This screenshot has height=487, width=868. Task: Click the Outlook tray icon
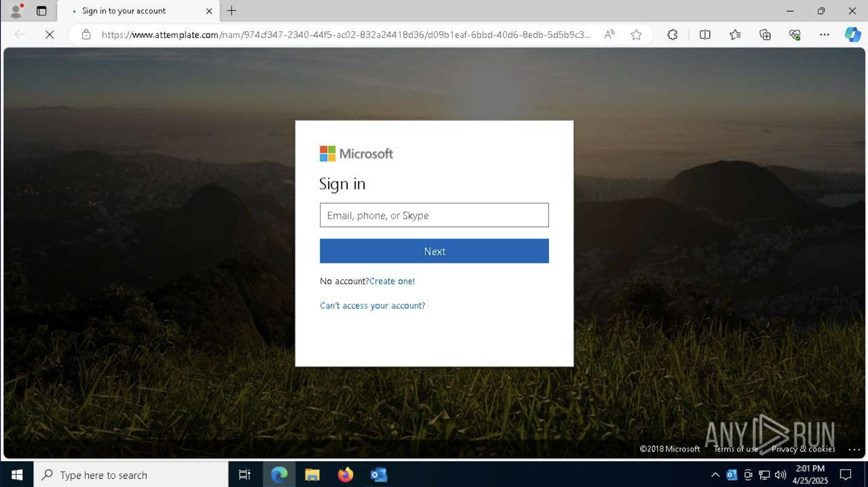[732, 475]
